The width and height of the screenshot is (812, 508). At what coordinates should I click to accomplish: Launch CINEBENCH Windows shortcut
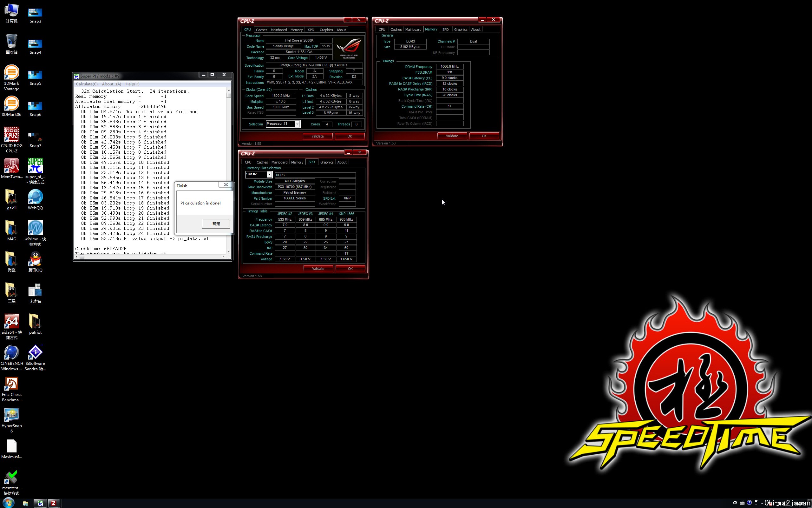coord(11,358)
